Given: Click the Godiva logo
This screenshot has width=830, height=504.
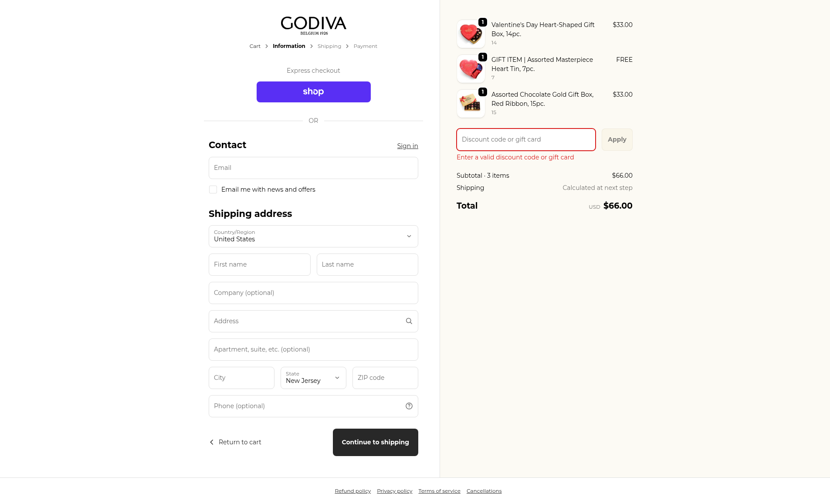Looking at the screenshot, I should tap(313, 25).
